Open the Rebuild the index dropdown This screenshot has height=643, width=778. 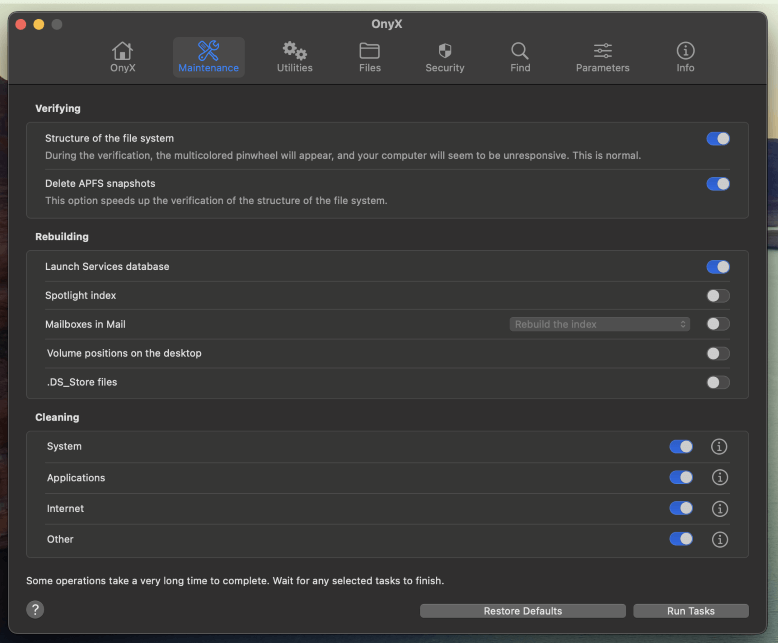click(x=599, y=324)
